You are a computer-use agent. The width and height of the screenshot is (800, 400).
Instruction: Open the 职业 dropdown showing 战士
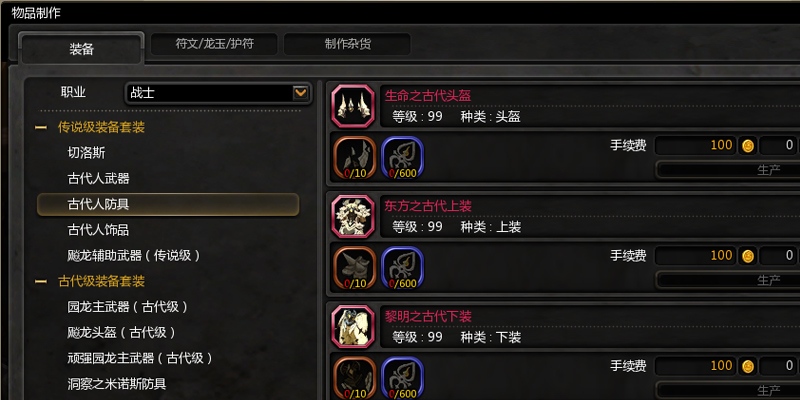[218, 93]
